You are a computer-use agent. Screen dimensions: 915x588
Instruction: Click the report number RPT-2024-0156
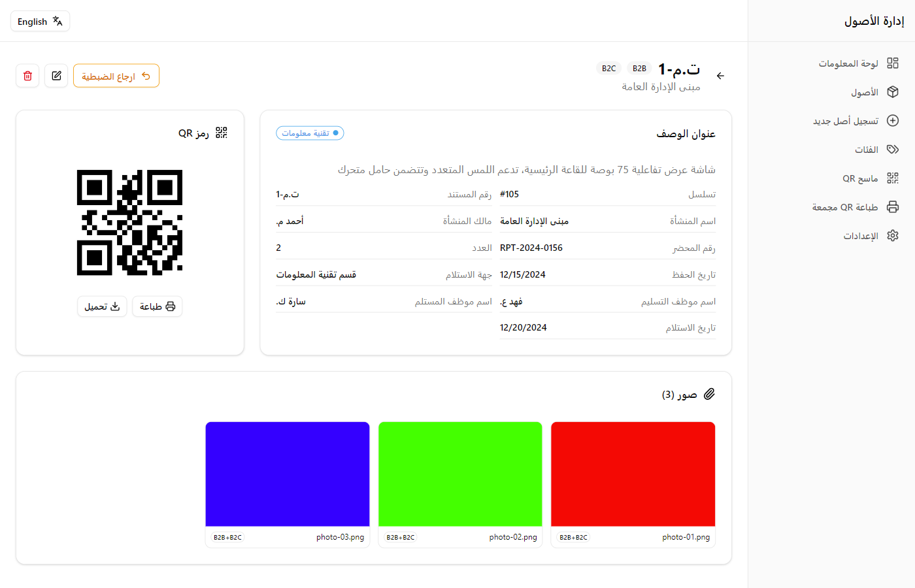531,248
